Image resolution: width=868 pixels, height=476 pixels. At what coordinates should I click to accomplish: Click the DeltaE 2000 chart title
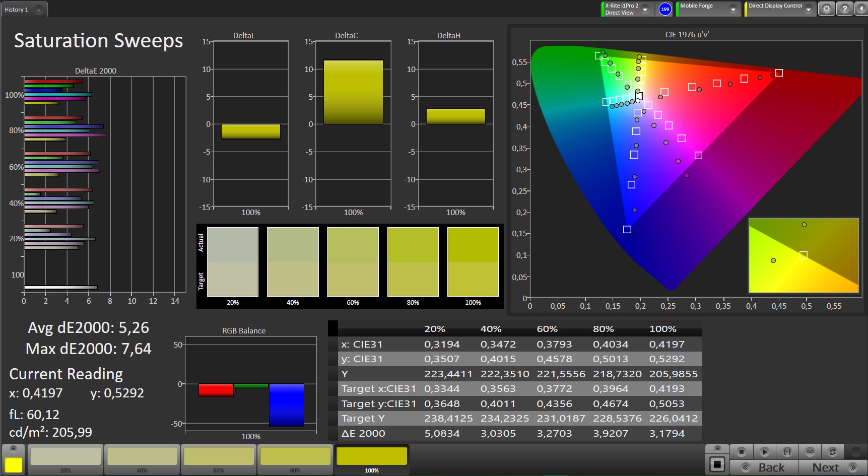(96, 71)
